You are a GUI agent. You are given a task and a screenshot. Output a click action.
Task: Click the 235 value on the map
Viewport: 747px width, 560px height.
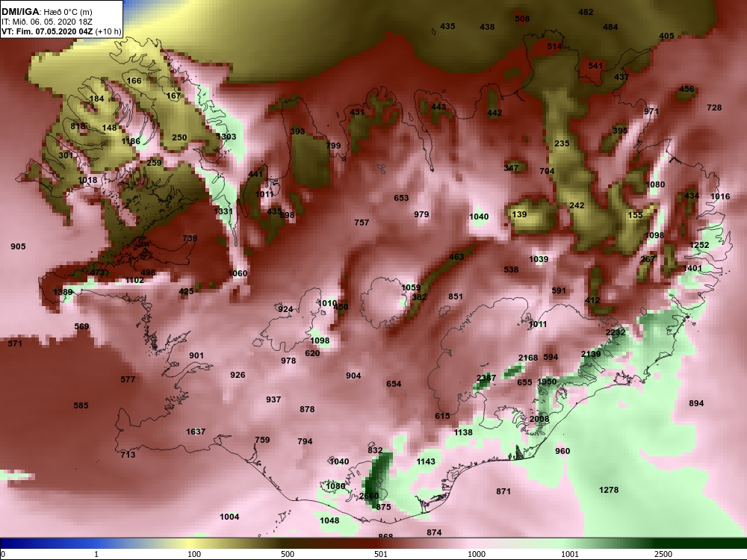click(562, 144)
